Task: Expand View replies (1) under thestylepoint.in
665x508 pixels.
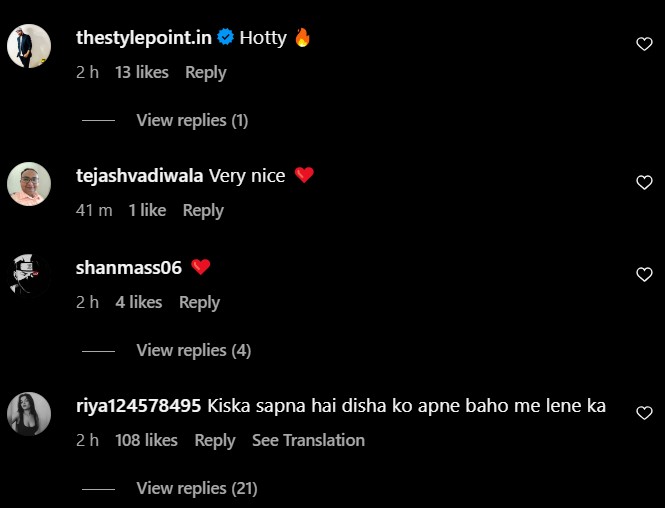Action: [x=192, y=120]
